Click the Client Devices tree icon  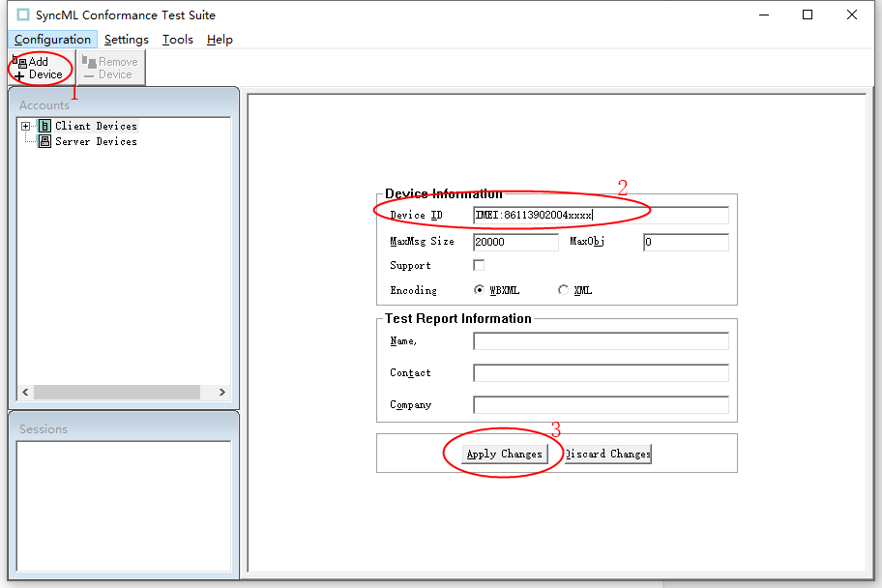point(45,126)
